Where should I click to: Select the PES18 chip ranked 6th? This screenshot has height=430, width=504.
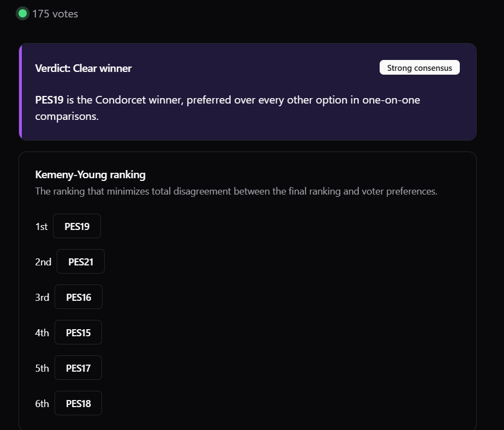click(x=78, y=403)
